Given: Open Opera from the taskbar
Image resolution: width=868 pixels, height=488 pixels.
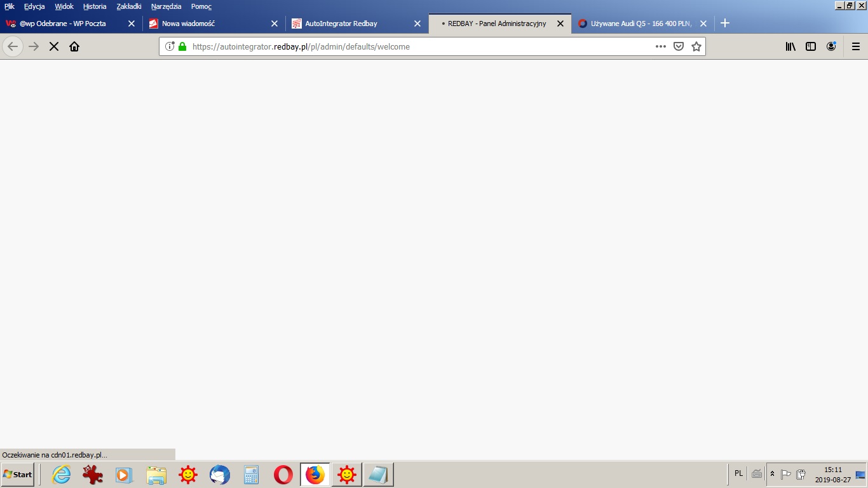Looking at the screenshot, I should tap(283, 475).
